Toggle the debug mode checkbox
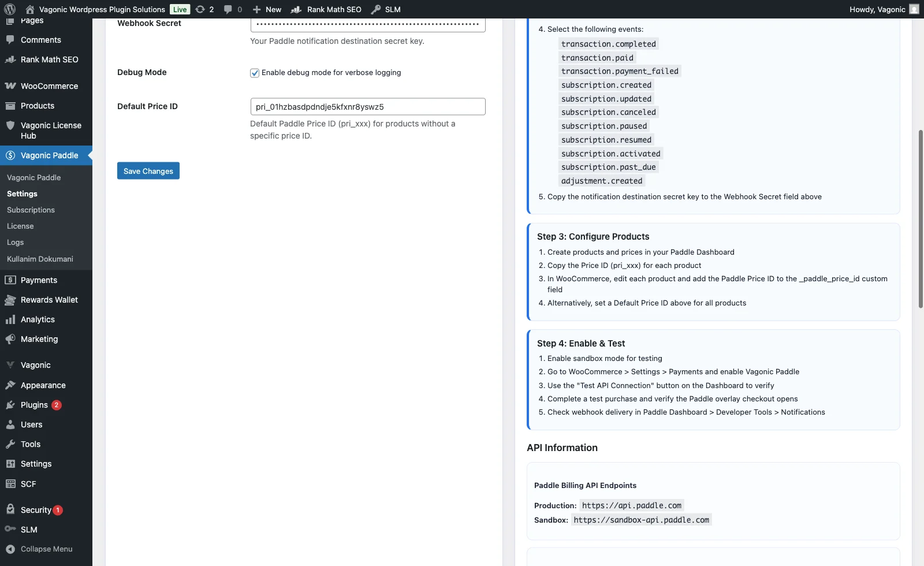Screen dimensions: 924x566 coord(255,73)
